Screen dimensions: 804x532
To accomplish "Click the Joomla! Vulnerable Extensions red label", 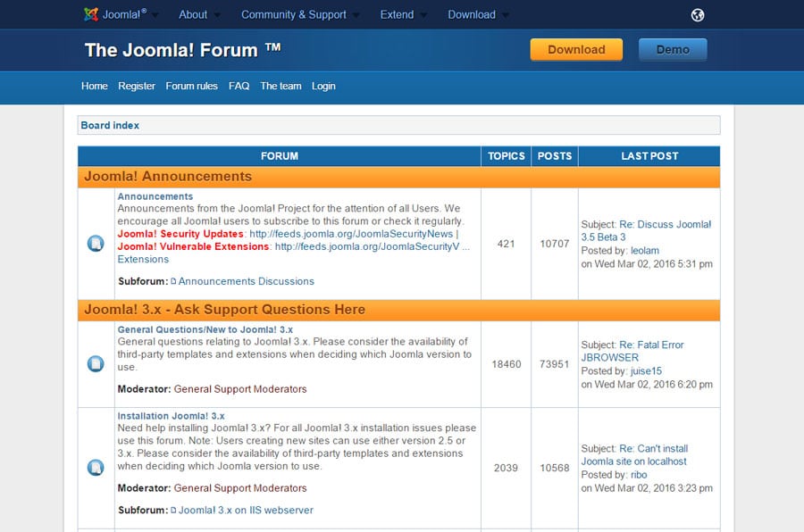I will pyautogui.click(x=193, y=246).
